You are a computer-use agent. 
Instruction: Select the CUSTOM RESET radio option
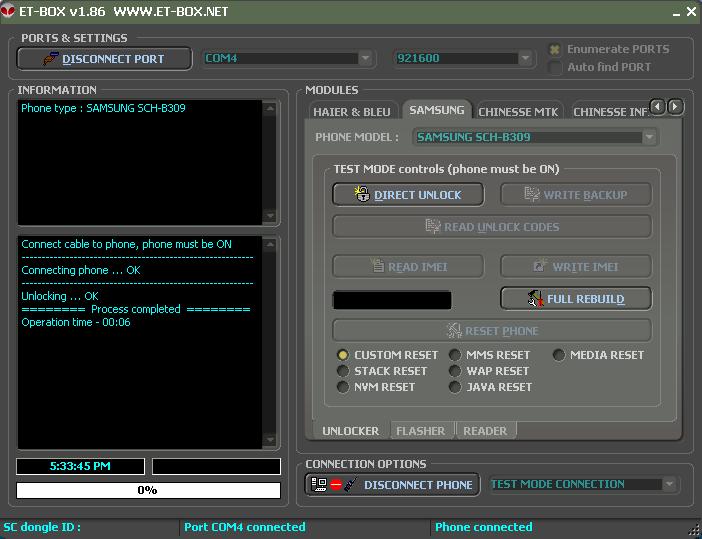(x=342, y=355)
